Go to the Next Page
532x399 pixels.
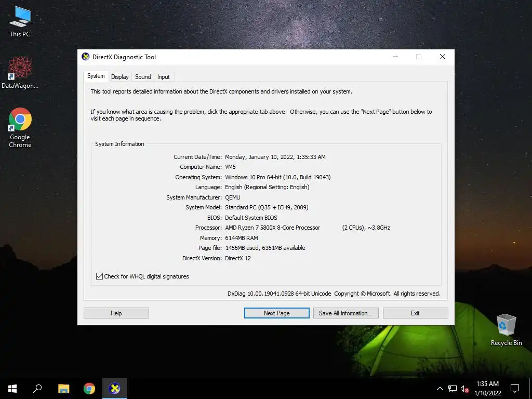(276, 313)
